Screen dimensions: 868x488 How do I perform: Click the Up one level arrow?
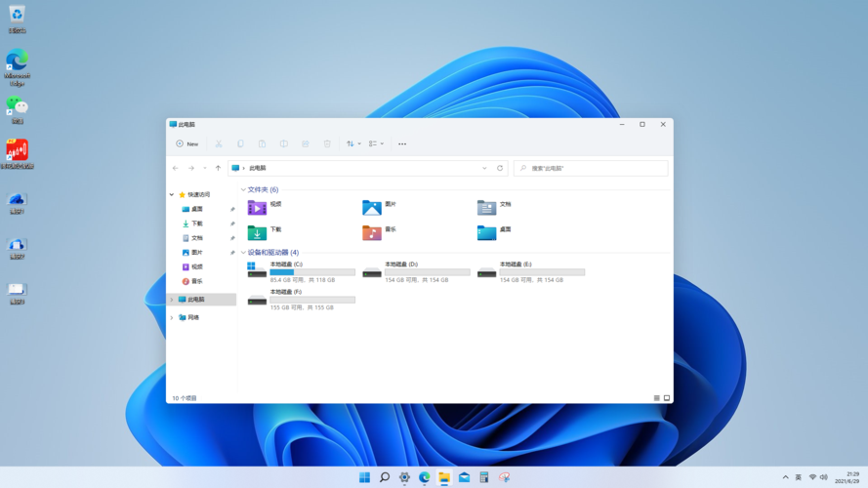click(218, 168)
